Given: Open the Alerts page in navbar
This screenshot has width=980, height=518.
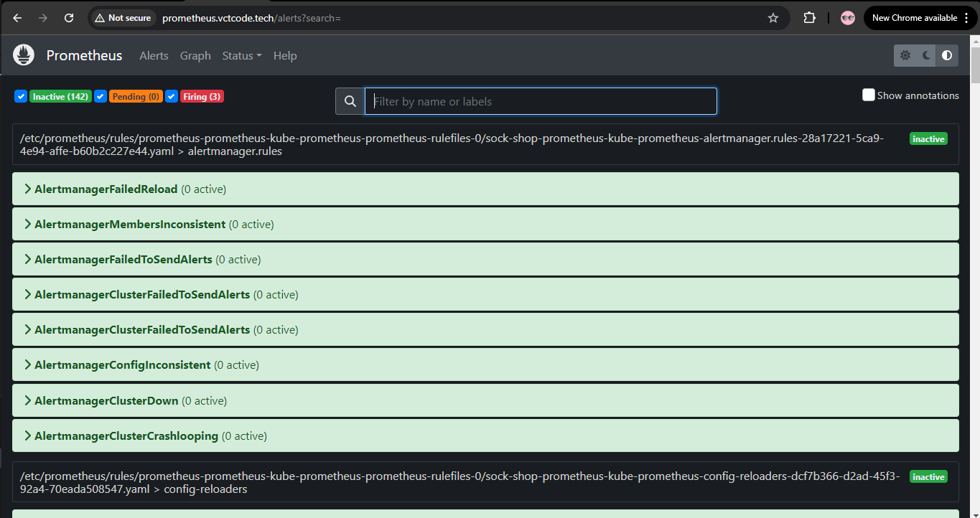Looking at the screenshot, I should [154, 55].
